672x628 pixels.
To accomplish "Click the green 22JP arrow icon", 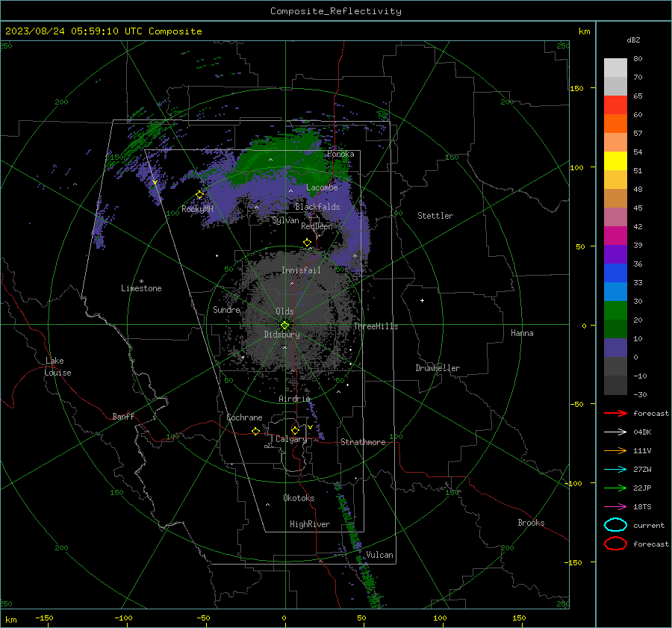I will point(615,488).
